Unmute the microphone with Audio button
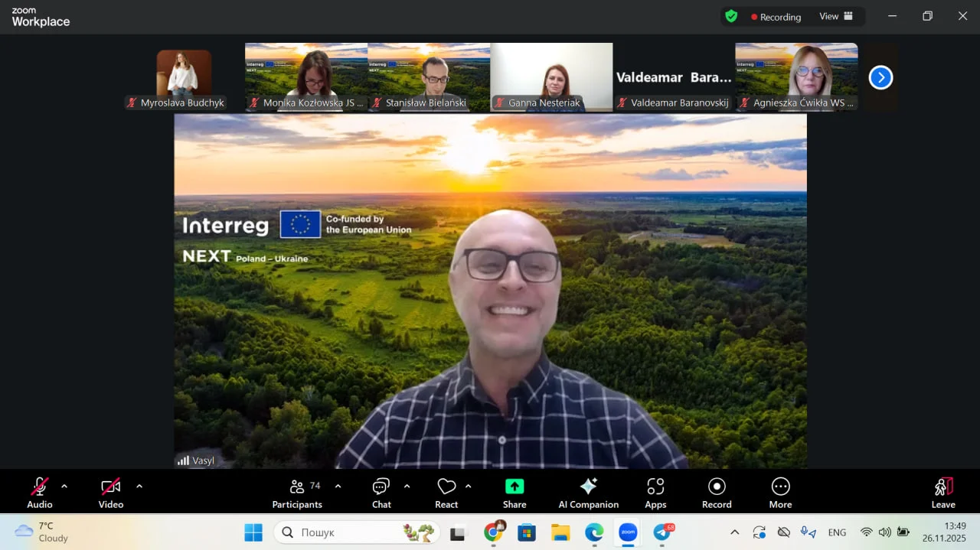The width and height of the screenshot is (980, 550). click(x=40, y=493)
